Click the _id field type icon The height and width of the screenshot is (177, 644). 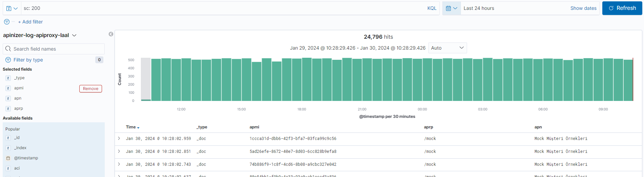coord(8,138)
